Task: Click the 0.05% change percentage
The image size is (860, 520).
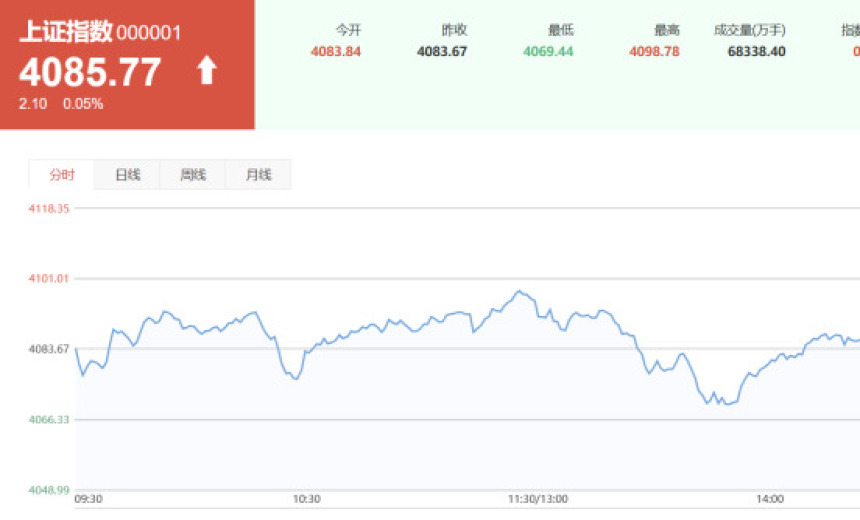Action: tap(83, 104)
